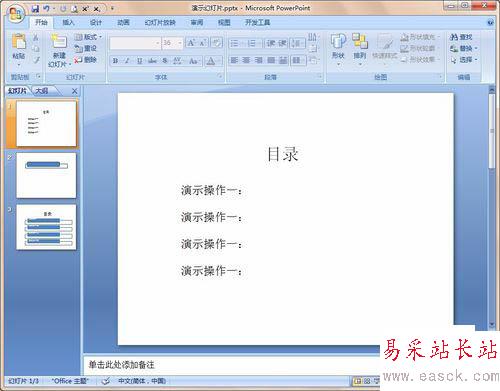Clear all formatting in font group
Screen dimensions: 500x391
coord(217,43)
